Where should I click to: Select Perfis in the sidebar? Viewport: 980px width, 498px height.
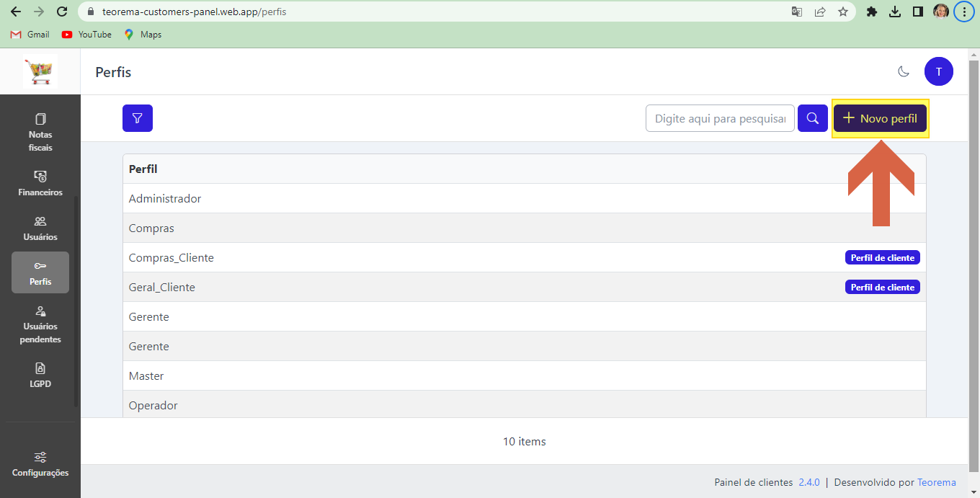click(40, 272)
